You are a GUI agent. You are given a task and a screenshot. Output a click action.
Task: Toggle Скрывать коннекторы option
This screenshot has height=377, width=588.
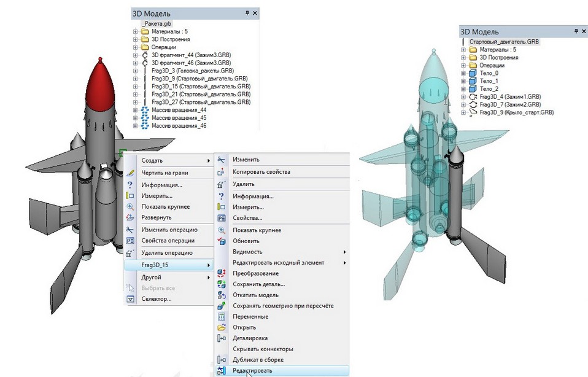[263, 349]
